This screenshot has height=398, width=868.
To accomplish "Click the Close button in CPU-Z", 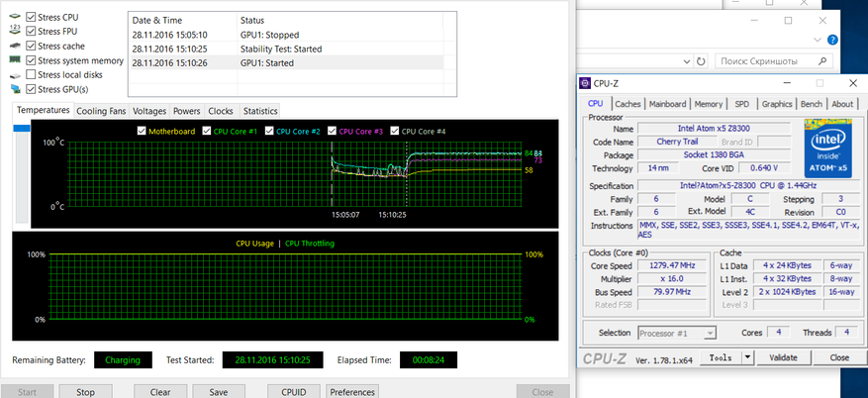I will [x=839, y=357].
